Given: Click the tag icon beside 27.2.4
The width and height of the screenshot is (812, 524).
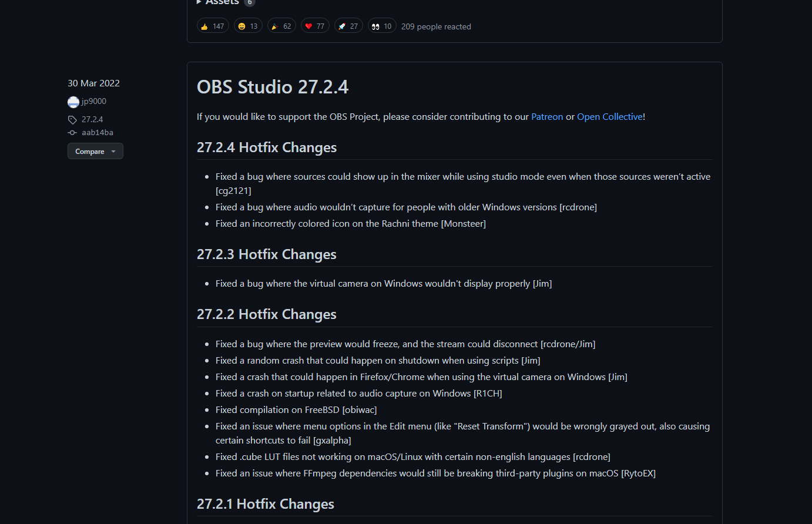Looking at the screenshot, I should click(x=71, y=119).
